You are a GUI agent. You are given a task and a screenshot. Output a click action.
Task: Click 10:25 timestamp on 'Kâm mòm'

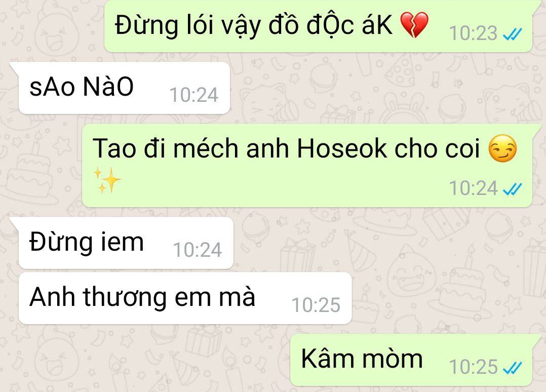[x=473, y=367]
